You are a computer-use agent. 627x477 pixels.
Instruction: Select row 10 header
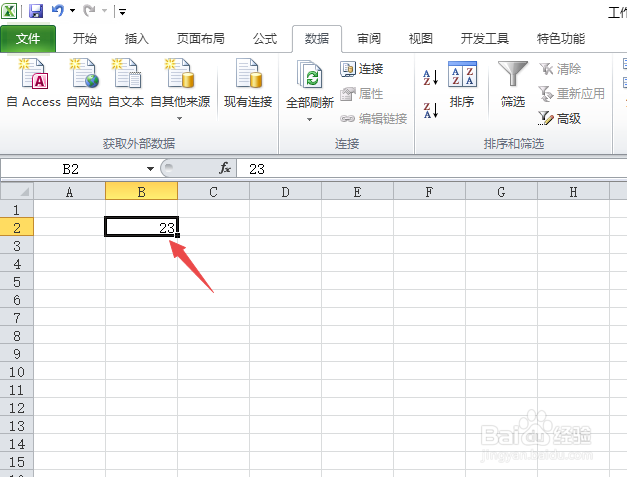click(17, 371)
